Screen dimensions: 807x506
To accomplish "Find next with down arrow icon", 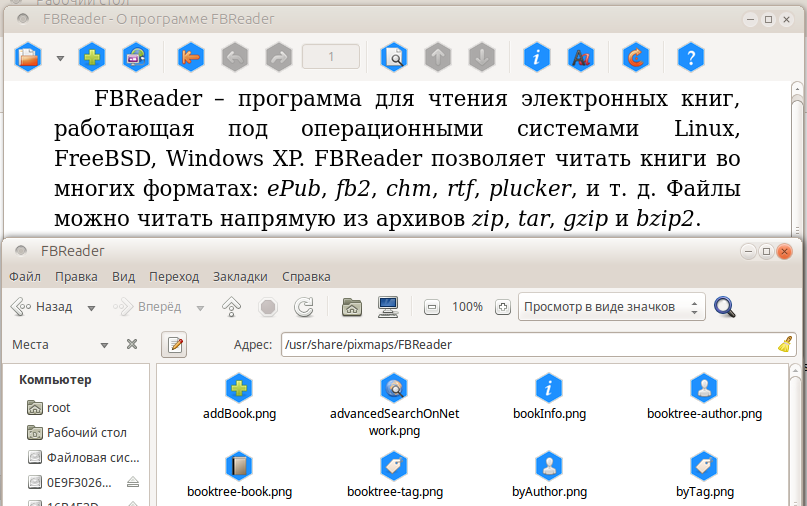I will [x=482, y=57].
